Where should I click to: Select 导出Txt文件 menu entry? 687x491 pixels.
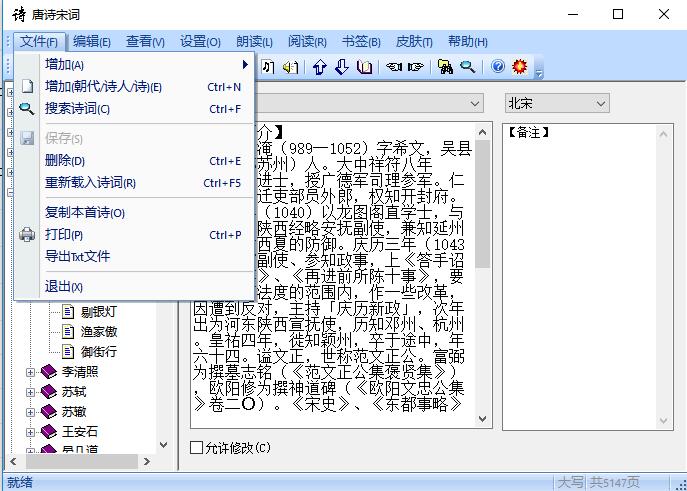[x=77, y=257]
